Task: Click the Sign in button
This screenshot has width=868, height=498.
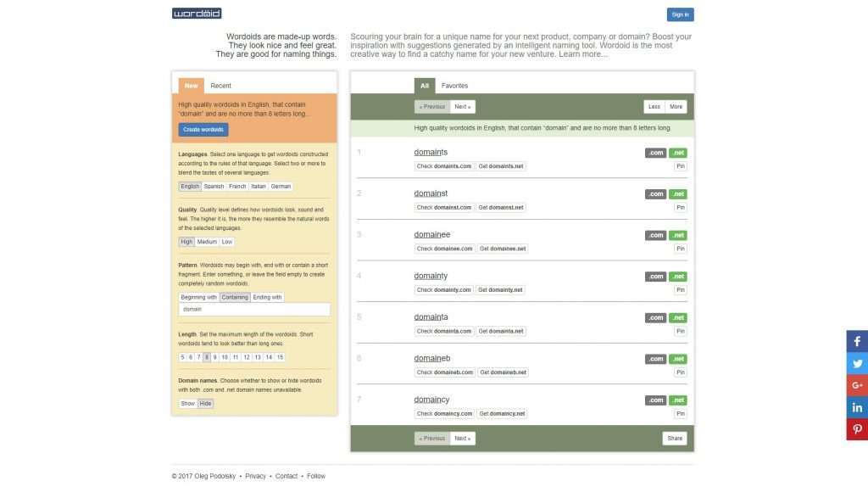Action: (680, 14)
